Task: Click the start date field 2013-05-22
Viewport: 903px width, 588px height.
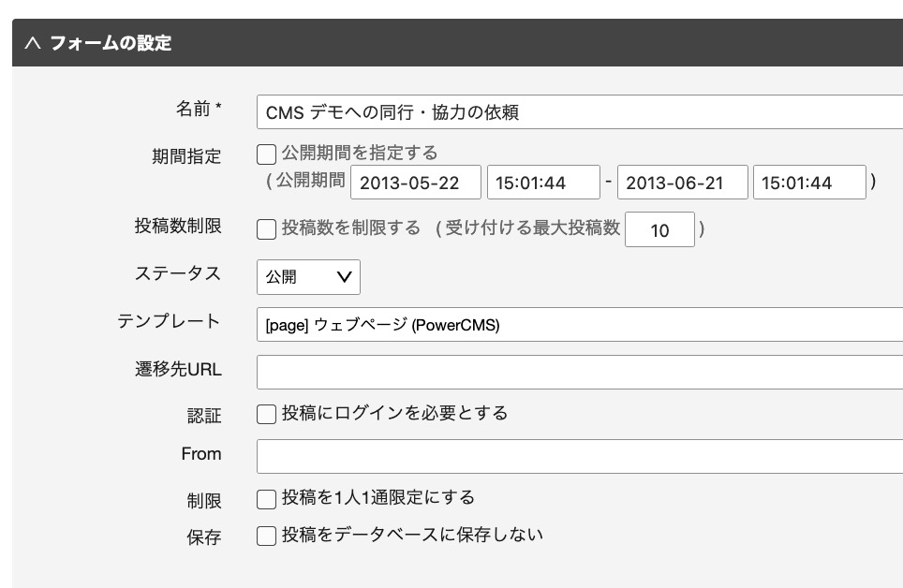Action: (x=416, y=183)
